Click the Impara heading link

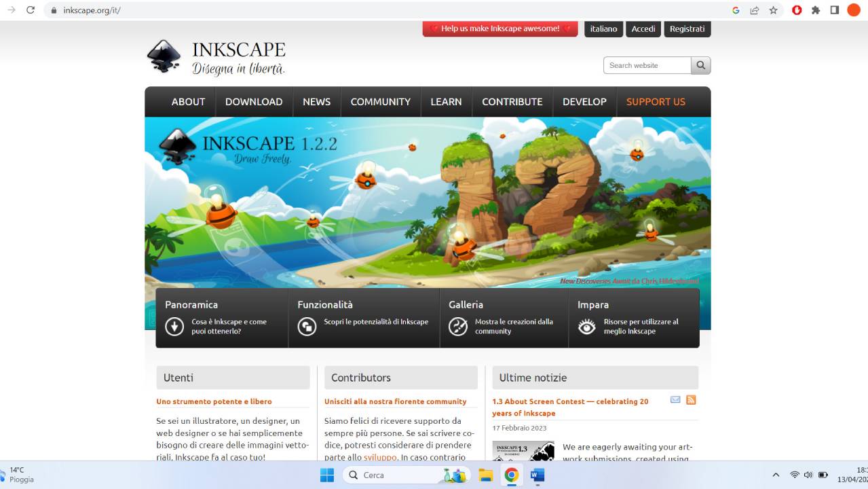point(593,305)
